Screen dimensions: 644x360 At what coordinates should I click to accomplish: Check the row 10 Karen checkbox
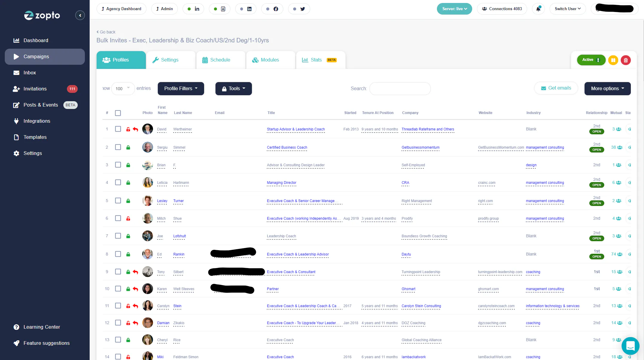pos(118,289)
